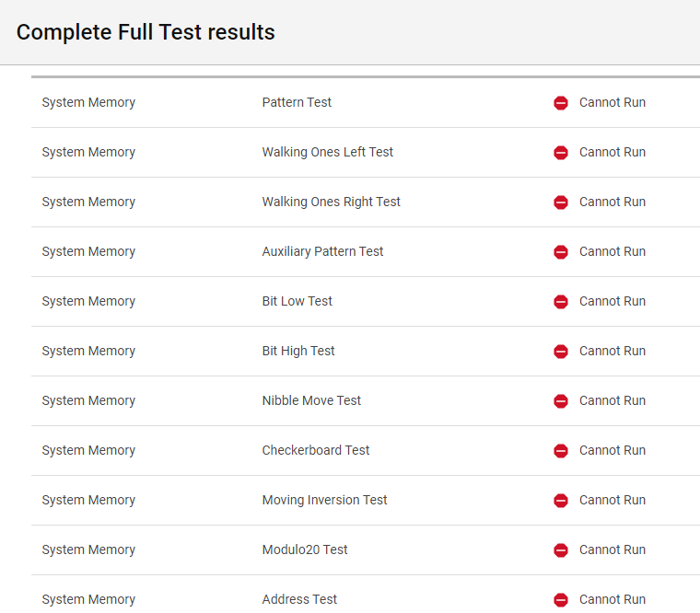This screenshot has width=700, height=613.
Task: Click the red stop icon on the Bit High Test row
Action: pyautogui.click(x=561, y=352)
